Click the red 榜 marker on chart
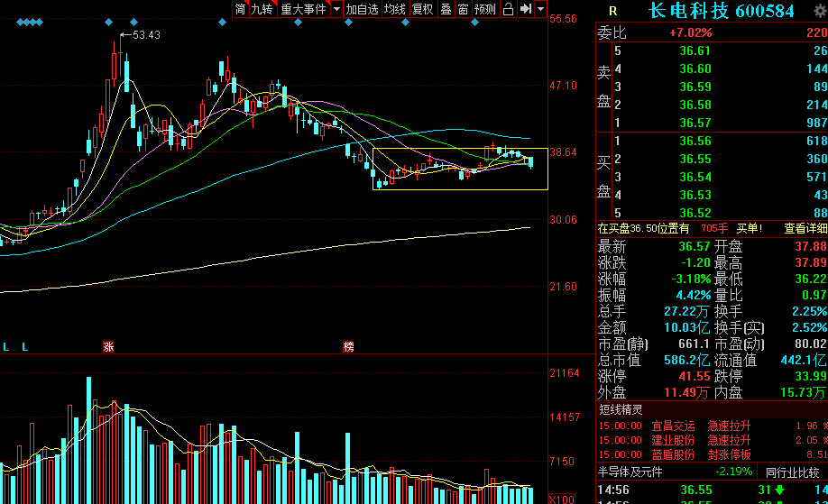 pos(348,347)
